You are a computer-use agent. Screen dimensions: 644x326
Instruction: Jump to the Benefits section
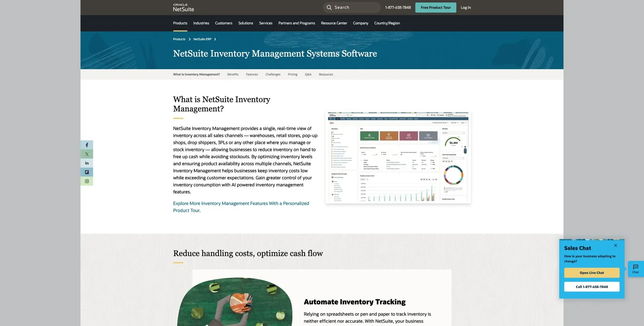point(233,74)
